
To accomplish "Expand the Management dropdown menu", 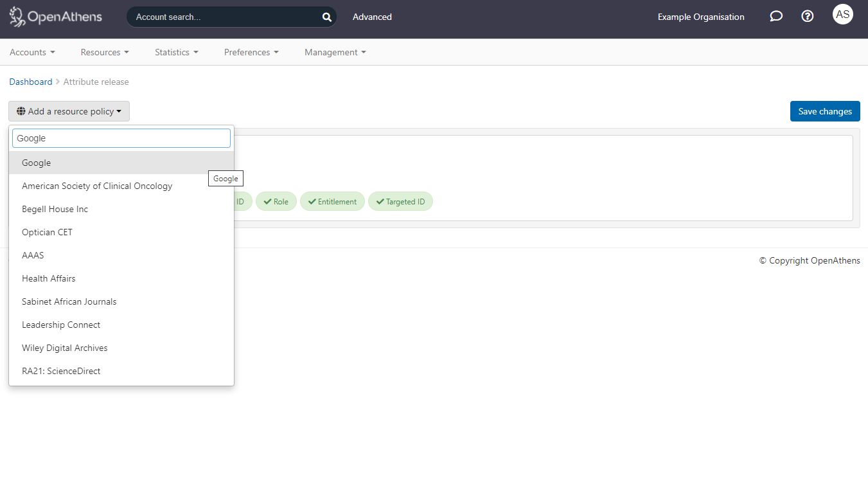I will pyautogui.click(x=335, y=52).
